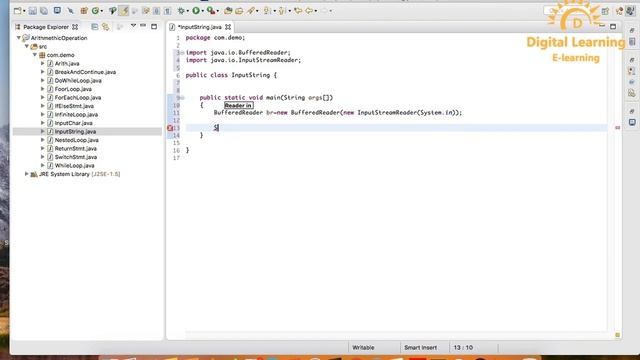Toggle the main method fold at line 9
The height and width of the screenshot is (360, 640).
(182, 98)
